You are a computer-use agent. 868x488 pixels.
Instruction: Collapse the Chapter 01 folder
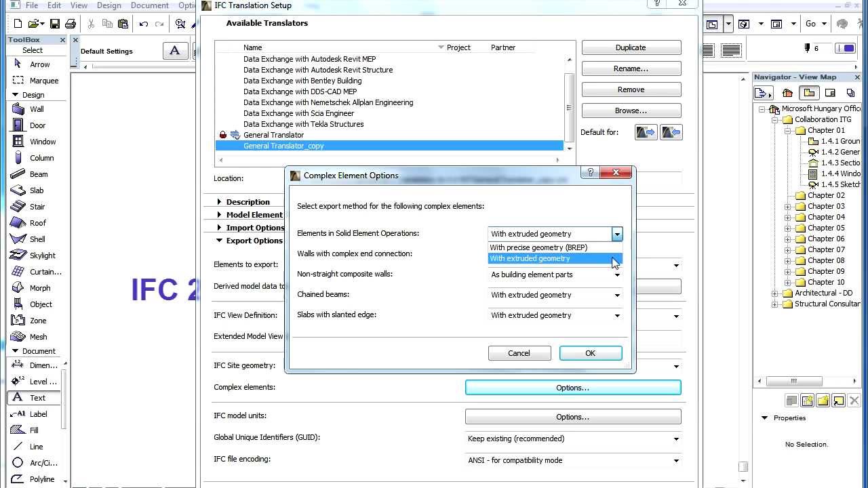pos(787,131)
